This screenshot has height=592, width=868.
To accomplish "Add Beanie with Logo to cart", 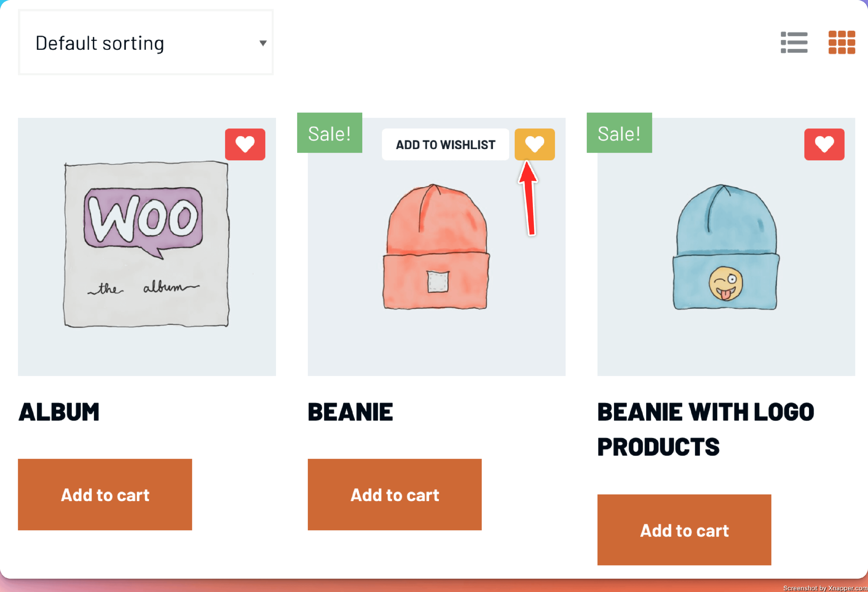I will click(x=684, y=530).
